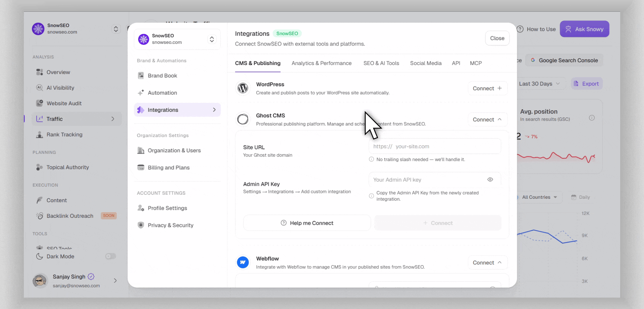644x309 pixels.
Task: Open Organization & Users building icon
Action: [141, 150]
